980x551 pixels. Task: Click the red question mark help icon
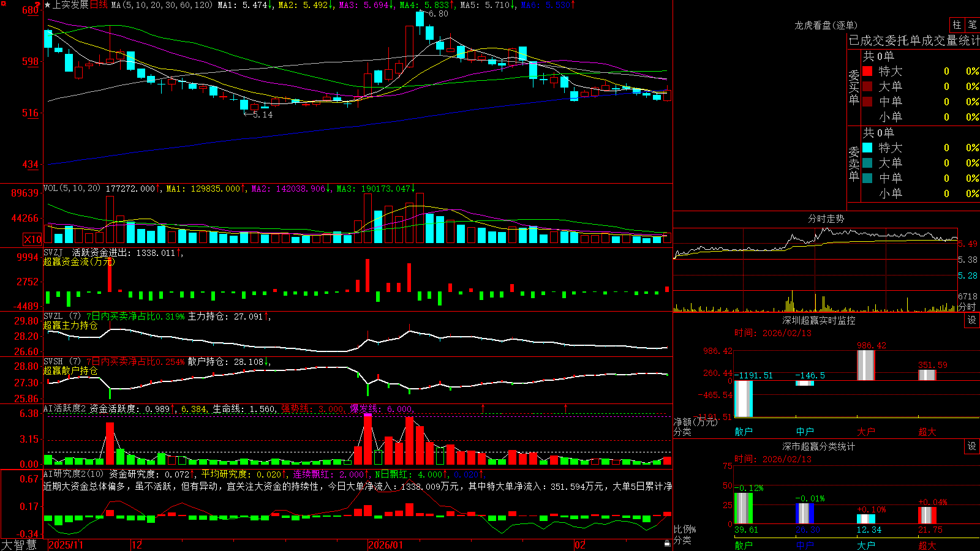click(38, 5)
